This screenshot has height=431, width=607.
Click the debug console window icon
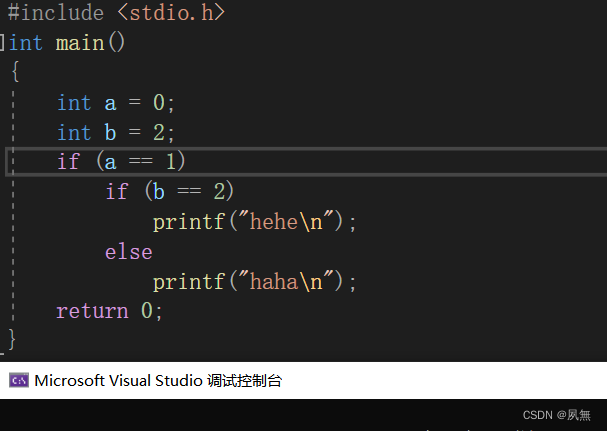[x=19, y=380]
